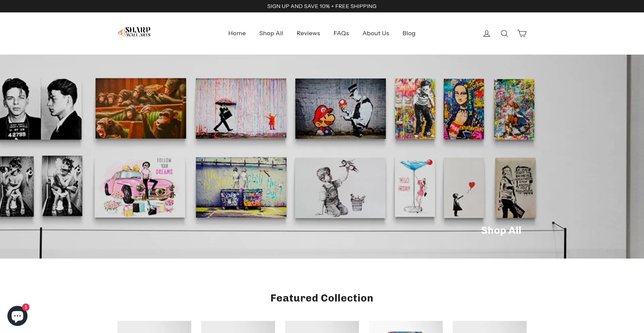Click the boy with superhero nurse doll canvas
The image size is (644, 333).
coord(340,188)
